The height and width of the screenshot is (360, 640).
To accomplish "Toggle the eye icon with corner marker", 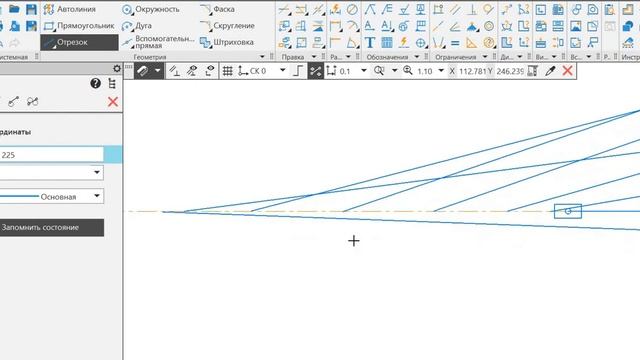I will 210,71.
